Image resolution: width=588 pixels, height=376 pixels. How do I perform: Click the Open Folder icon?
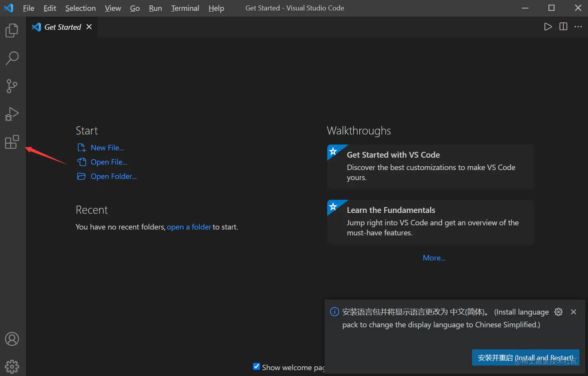coord(81,176)
